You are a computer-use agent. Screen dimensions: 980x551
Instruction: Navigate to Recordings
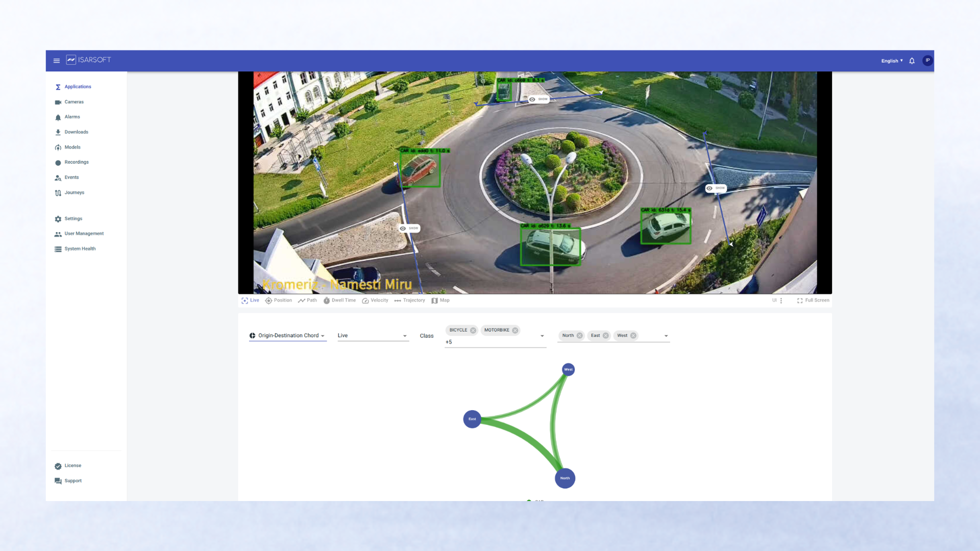(x=77, y=162)
